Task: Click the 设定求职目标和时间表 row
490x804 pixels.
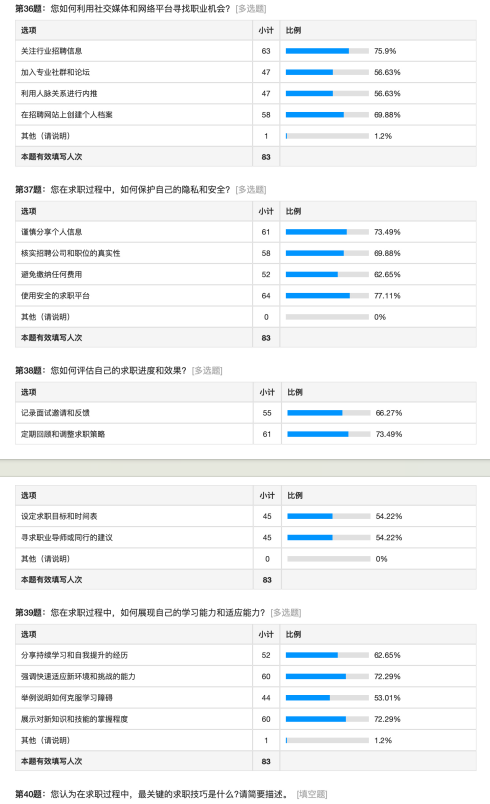Action: click(246, 516)
